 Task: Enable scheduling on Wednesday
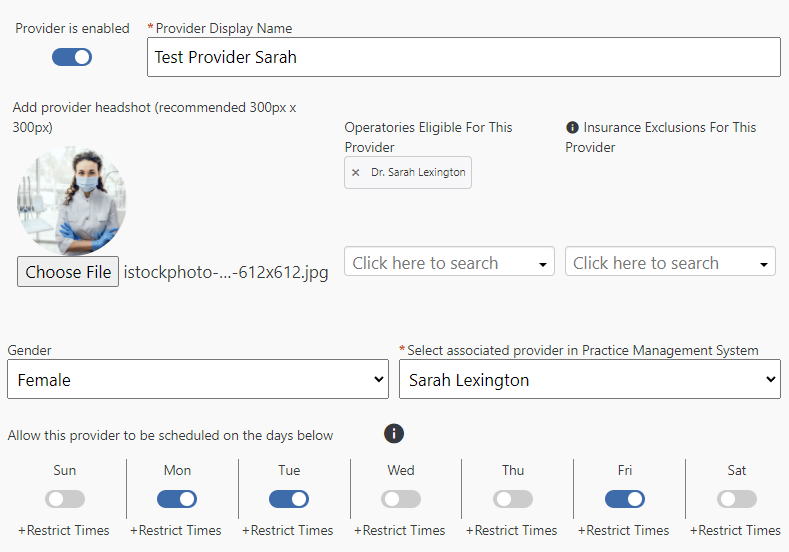(x=401, y=499)
